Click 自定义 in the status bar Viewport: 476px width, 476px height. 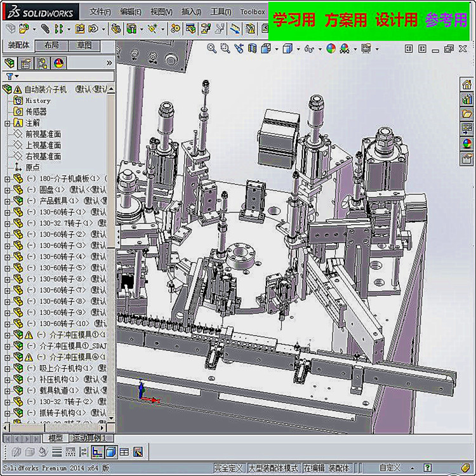click(389, 468)
